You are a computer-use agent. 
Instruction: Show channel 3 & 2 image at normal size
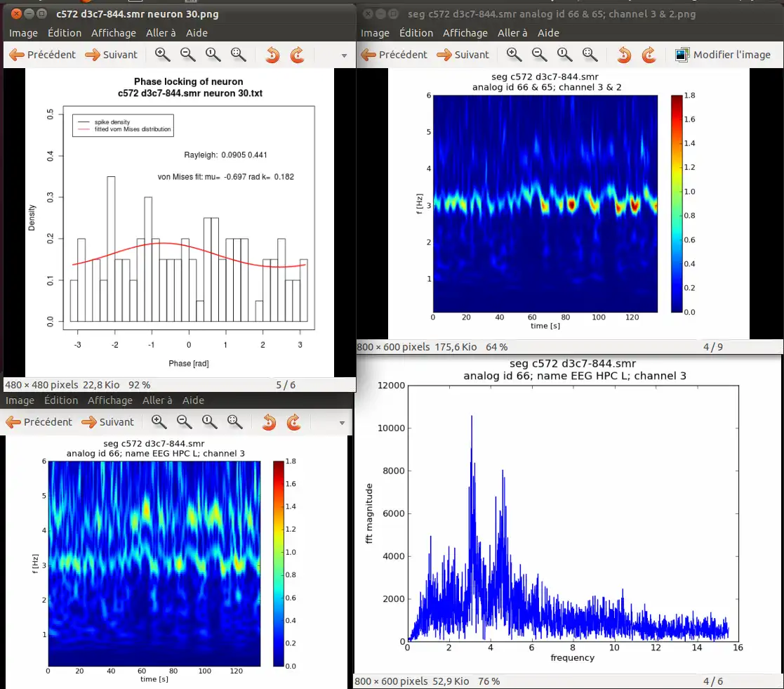[564, 55]
